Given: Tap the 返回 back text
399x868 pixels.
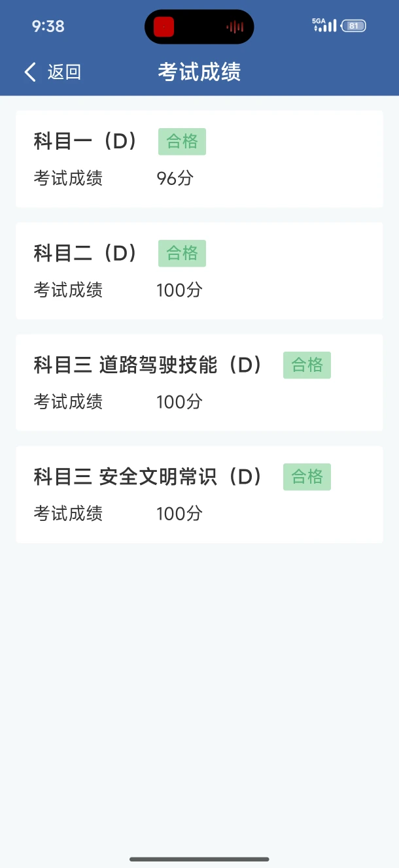Looking at the screenshot, I should pyautogui.click(x=64, y=72).
